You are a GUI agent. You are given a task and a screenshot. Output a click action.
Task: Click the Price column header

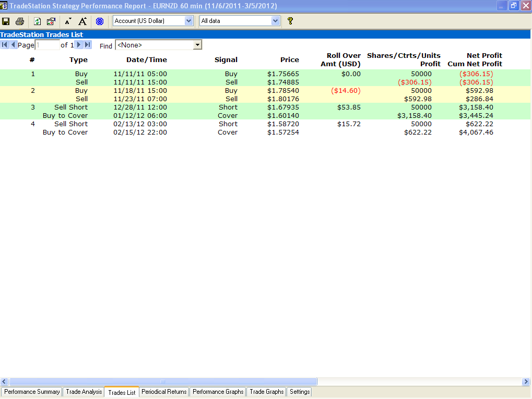290,59
